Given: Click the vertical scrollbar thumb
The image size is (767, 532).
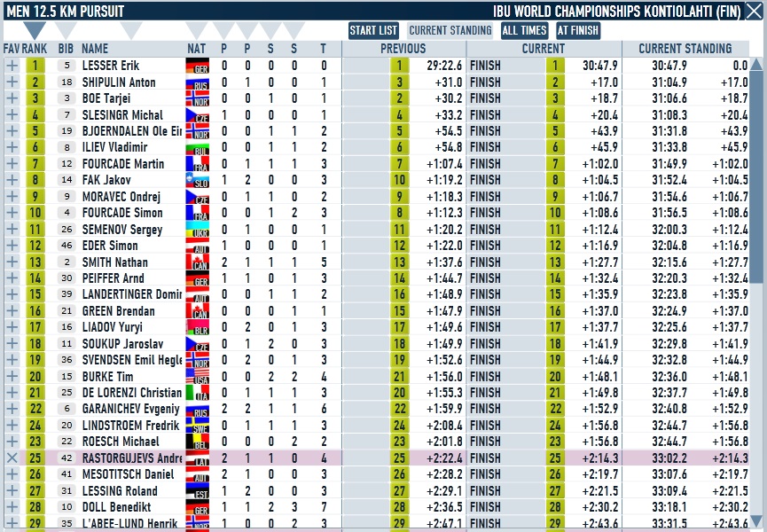Looking at the screenshot, I should (x=756, y=177).
